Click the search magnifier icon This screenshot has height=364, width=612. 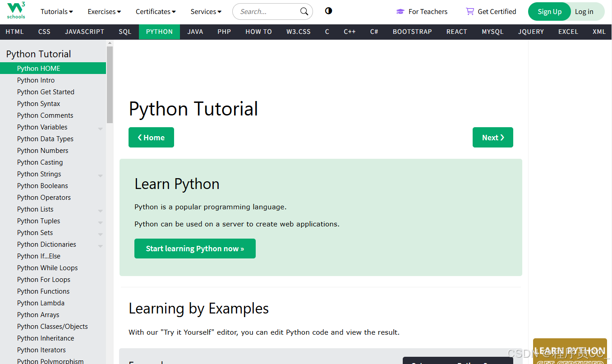(304, 11)
